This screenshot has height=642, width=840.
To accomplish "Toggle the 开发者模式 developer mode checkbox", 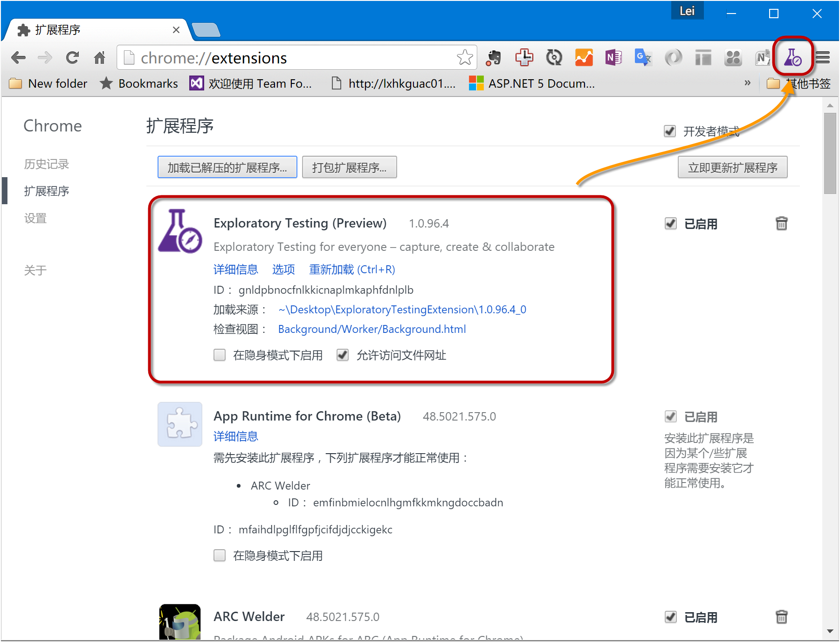I will click(x=670, y=131).
